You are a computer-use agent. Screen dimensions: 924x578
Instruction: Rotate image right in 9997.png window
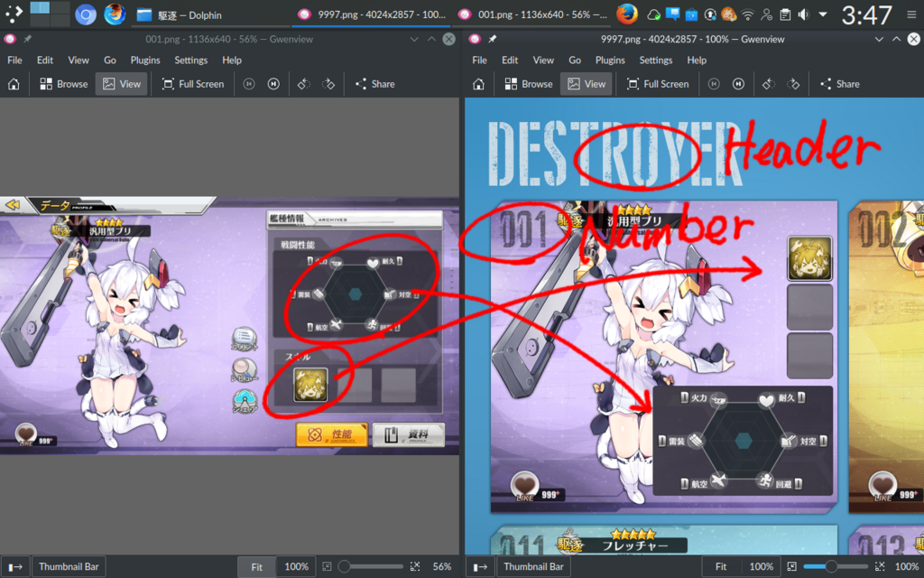point(793,84)
